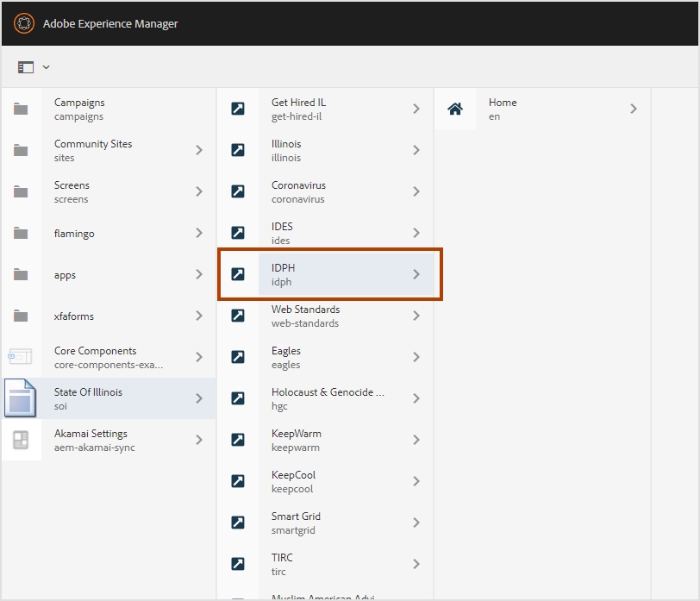Expand apps using its chevron arrow
Screen dimensions: 700x601
(199, 274)
